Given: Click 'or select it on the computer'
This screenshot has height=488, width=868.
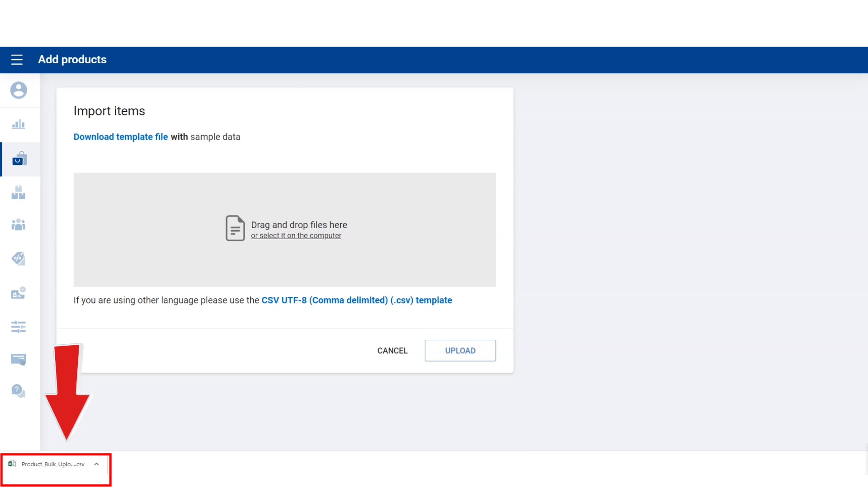Looking at the screenshot, I should (296, 236).
